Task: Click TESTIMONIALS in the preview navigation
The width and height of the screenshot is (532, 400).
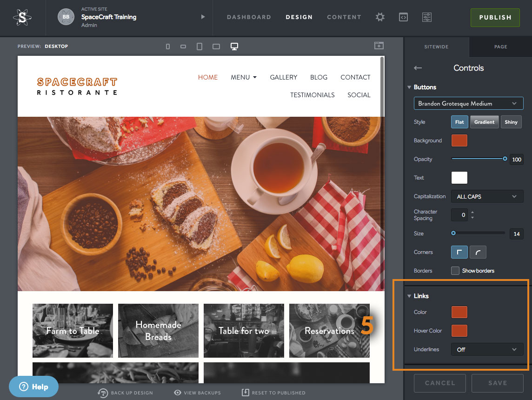Action: click(x=312, y=95)
